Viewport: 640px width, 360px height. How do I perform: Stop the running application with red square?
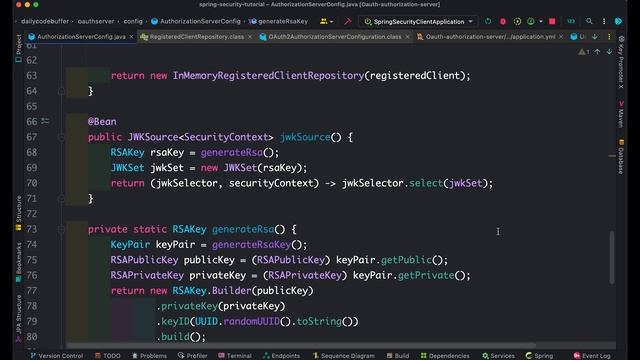(x=552, y=21)
